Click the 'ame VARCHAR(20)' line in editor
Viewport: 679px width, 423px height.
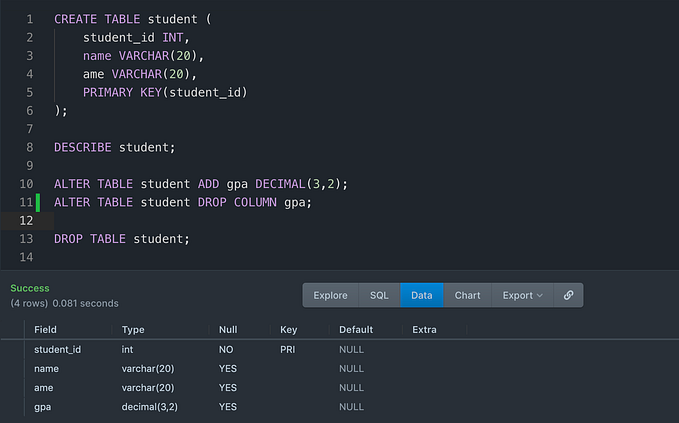140,74
